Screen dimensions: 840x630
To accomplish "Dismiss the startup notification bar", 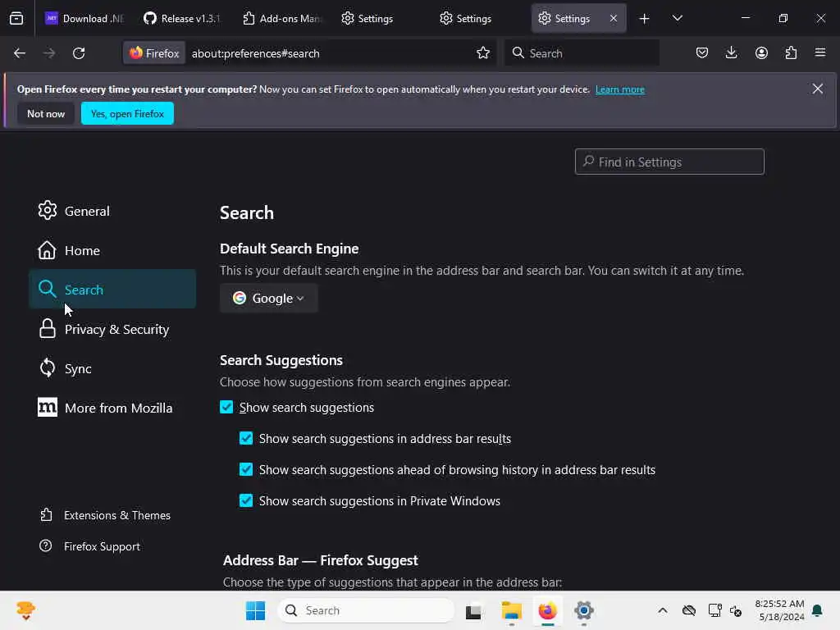I will point(817,89).
